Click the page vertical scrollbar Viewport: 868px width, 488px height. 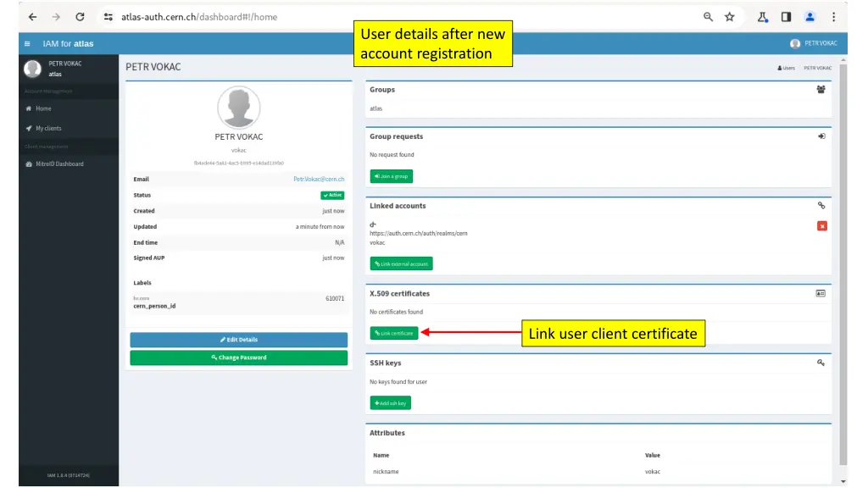(843, 264)
